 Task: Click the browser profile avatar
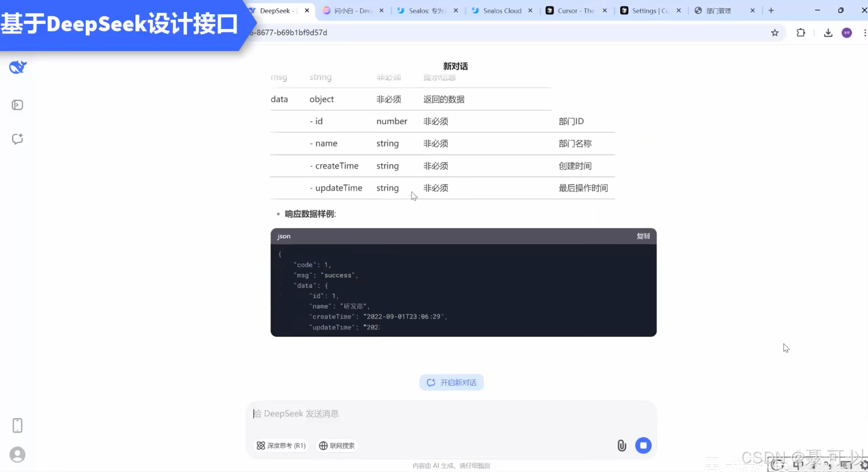tap(847, 32)
